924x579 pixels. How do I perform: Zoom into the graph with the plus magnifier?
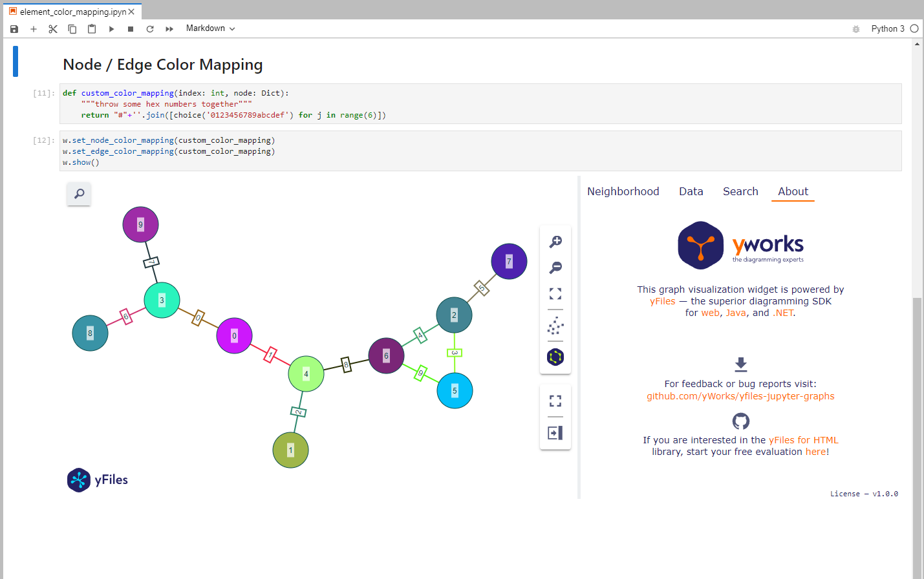555,241
